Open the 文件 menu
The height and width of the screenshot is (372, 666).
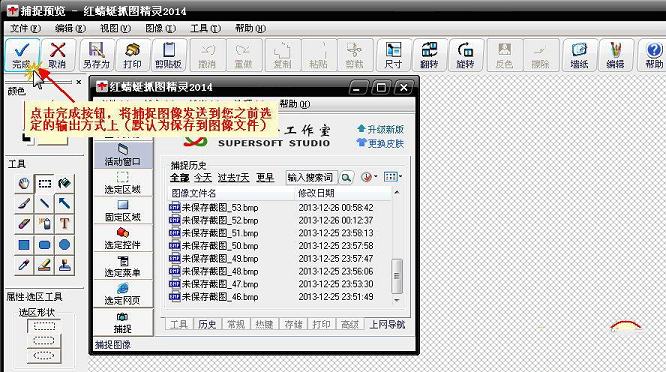(x=25, y=28)
